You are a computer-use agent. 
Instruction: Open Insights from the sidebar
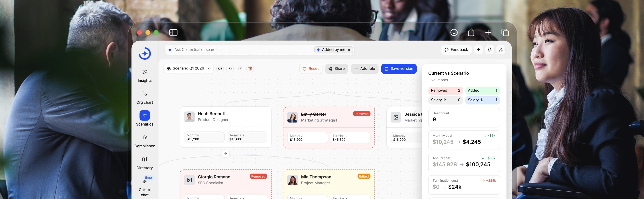pyautogui.click(x=145, y=76)
